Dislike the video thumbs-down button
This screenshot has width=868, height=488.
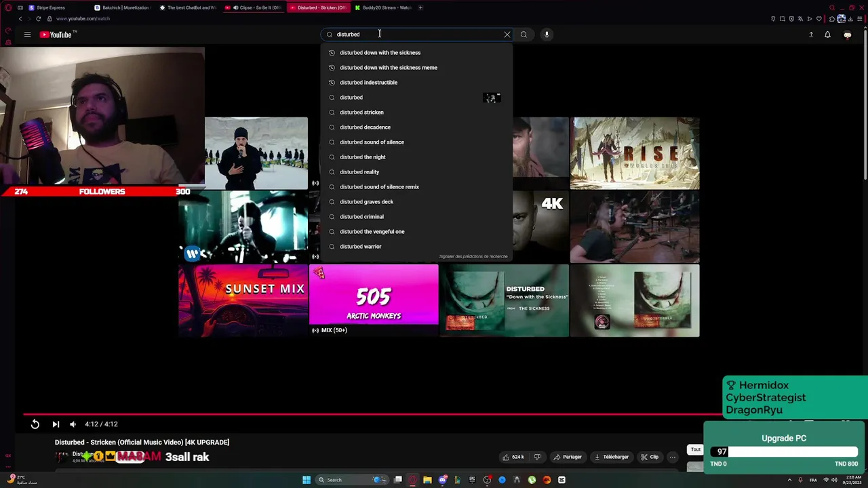537,457
